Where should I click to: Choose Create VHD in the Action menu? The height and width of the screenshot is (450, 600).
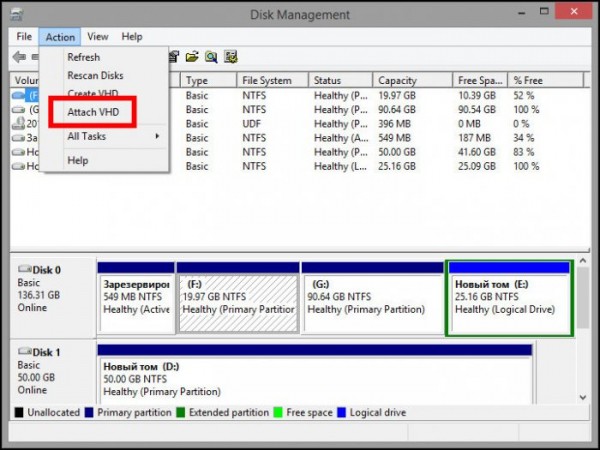93,93
